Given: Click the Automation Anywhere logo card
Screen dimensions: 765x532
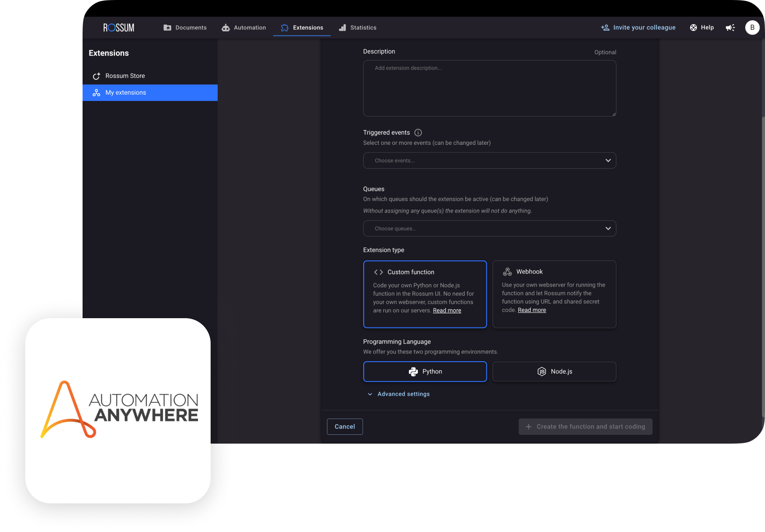Looking at the screenshot, I should [118, 410].
